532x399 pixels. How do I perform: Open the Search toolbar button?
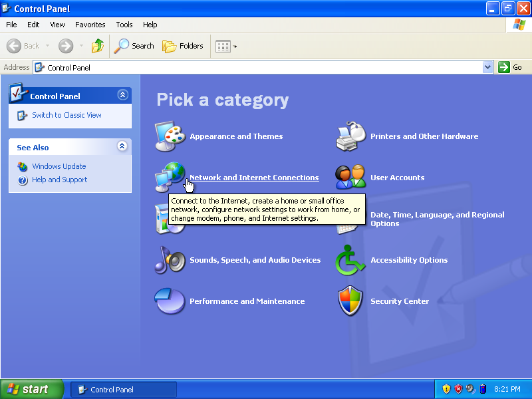(x=134, y=46)
